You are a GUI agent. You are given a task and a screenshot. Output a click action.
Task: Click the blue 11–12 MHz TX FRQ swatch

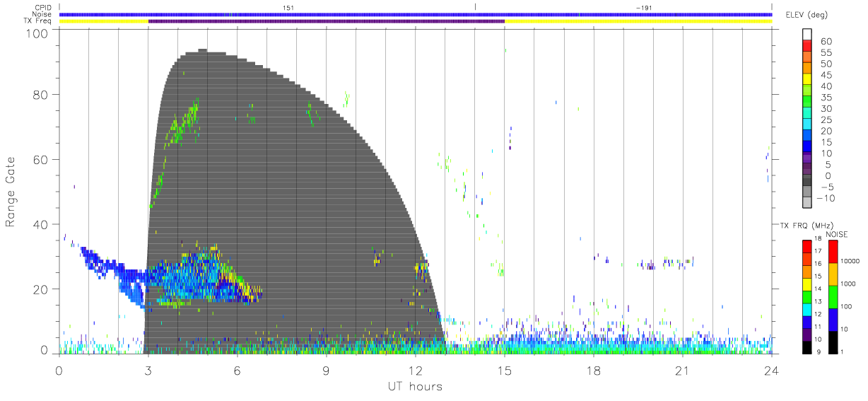pos(807,322)
